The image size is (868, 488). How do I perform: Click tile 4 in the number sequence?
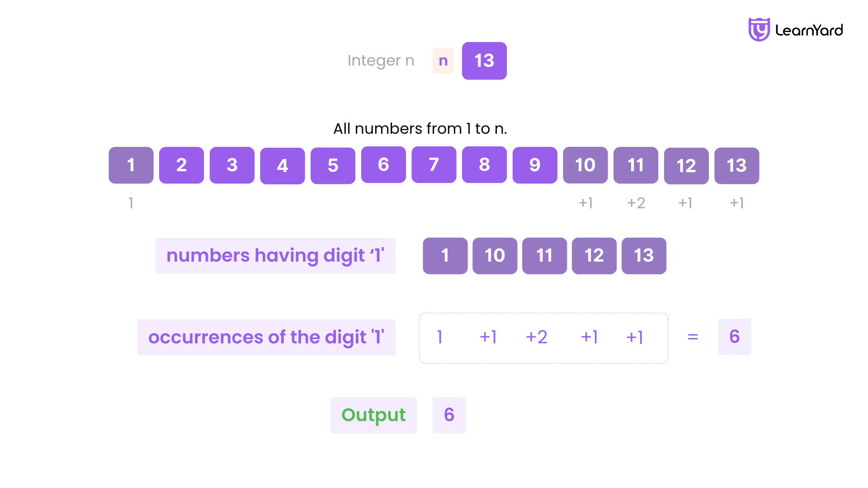click(283, 166)
